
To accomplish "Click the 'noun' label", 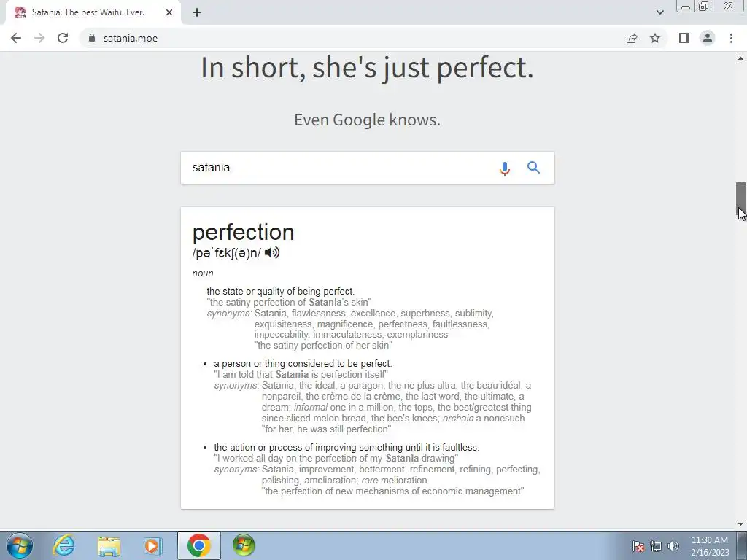I will coord(203,273).
